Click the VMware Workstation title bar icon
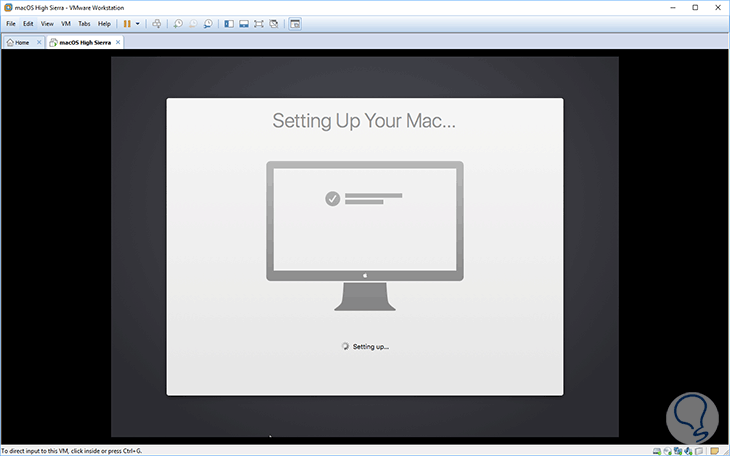Image resolution: width=730 pixels, height=456 pixels. (8, 7)
